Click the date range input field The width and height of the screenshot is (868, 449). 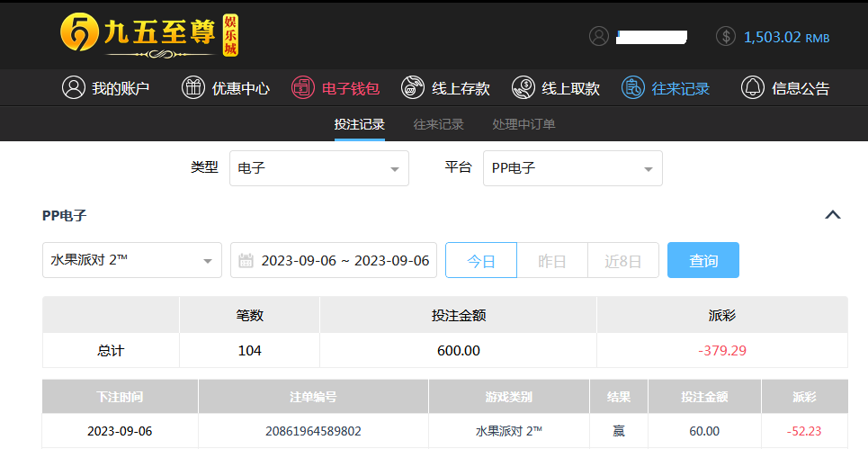pos(334,260)
